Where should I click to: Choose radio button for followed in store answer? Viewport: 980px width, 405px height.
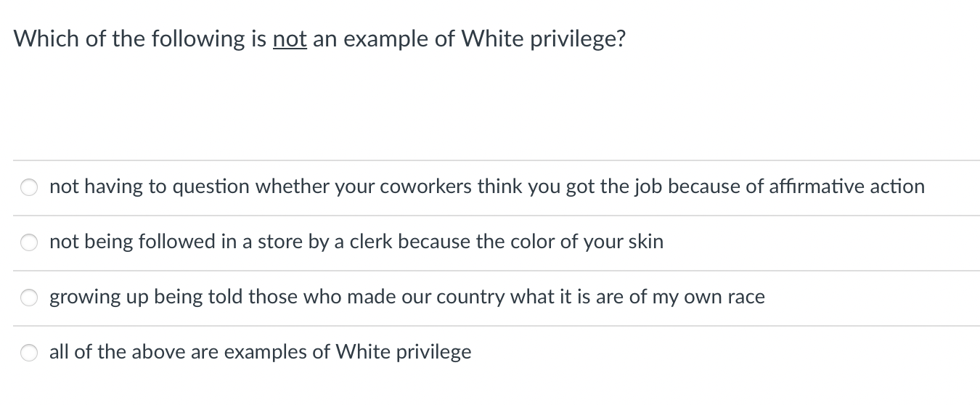tap(29, 243)
